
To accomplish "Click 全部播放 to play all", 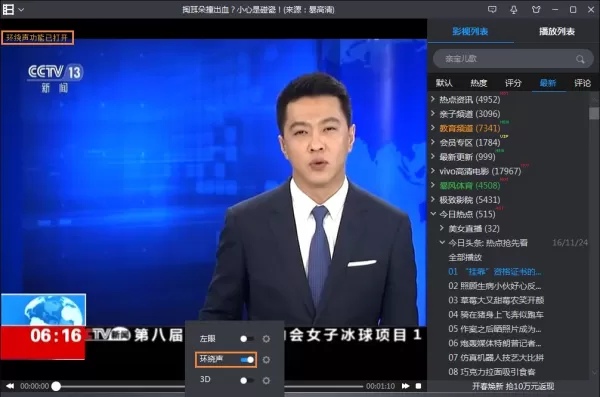I will (x=465, y=257).
